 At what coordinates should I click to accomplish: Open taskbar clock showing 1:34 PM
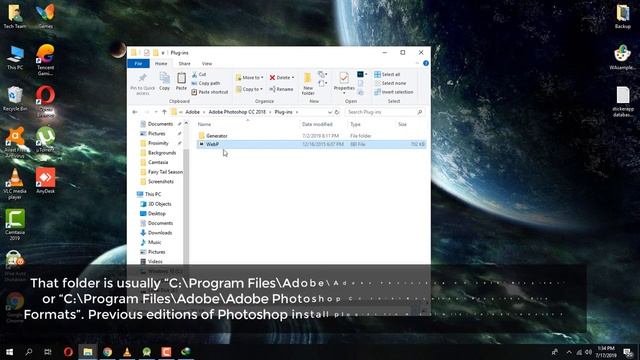(606, 352)
